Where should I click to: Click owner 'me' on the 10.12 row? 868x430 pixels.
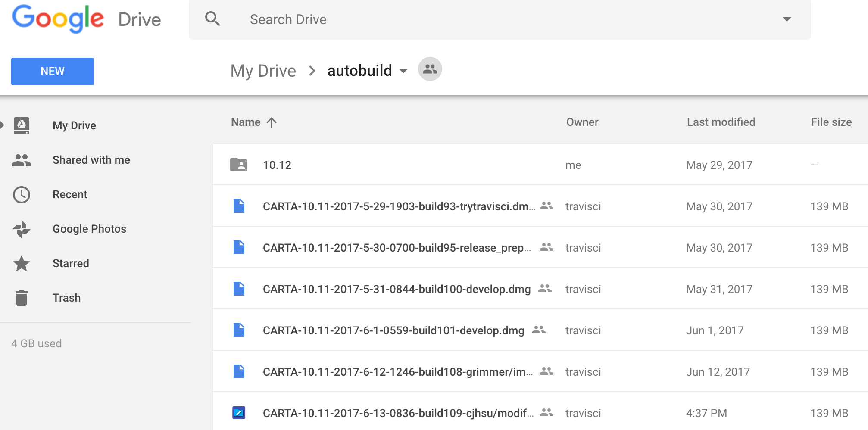573,165
